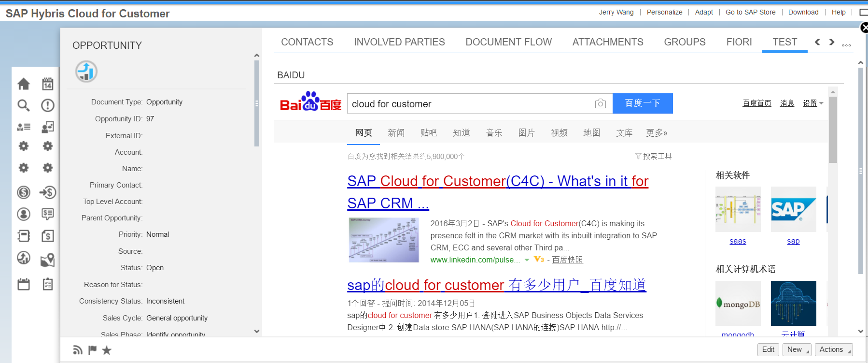868x363 pixels.
Task: Click the magnifier search icon in sidebar
Action: [x=24, y=105]
